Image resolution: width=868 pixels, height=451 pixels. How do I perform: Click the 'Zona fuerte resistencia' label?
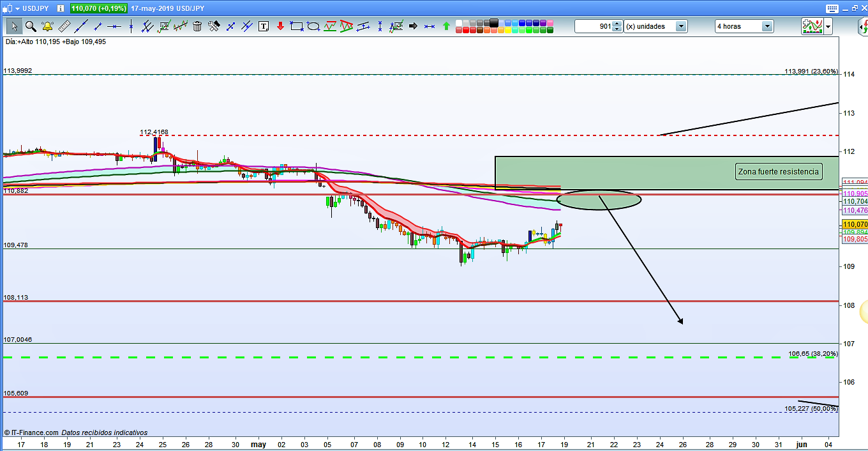point(778,171)
